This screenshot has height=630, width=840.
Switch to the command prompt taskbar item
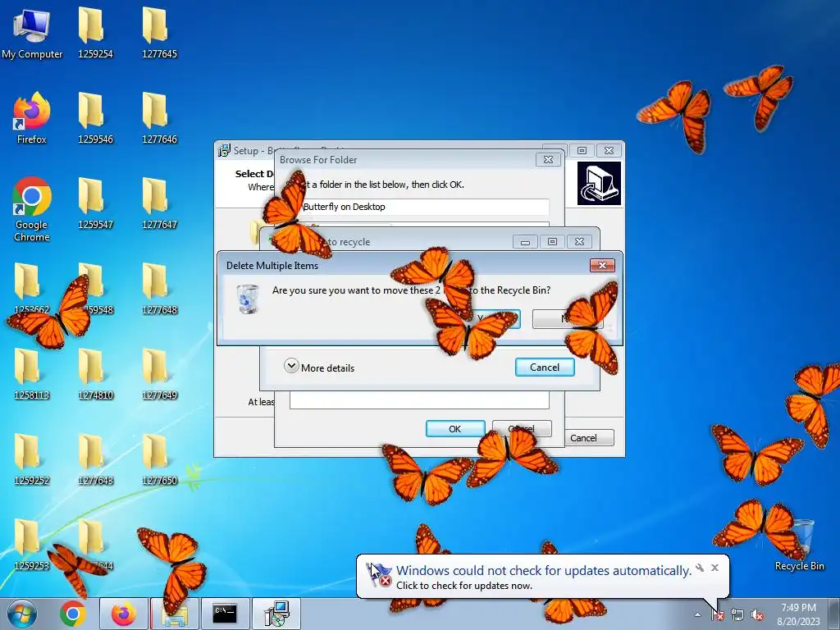[225, 614]
